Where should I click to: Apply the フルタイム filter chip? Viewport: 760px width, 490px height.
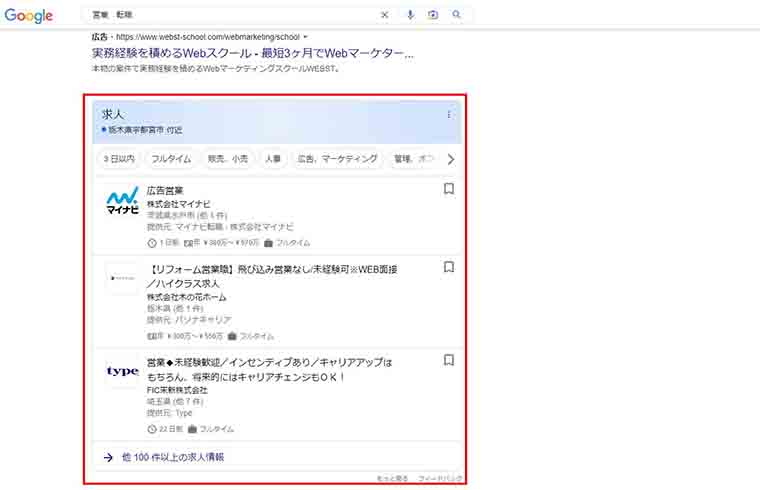pos(171,158)
